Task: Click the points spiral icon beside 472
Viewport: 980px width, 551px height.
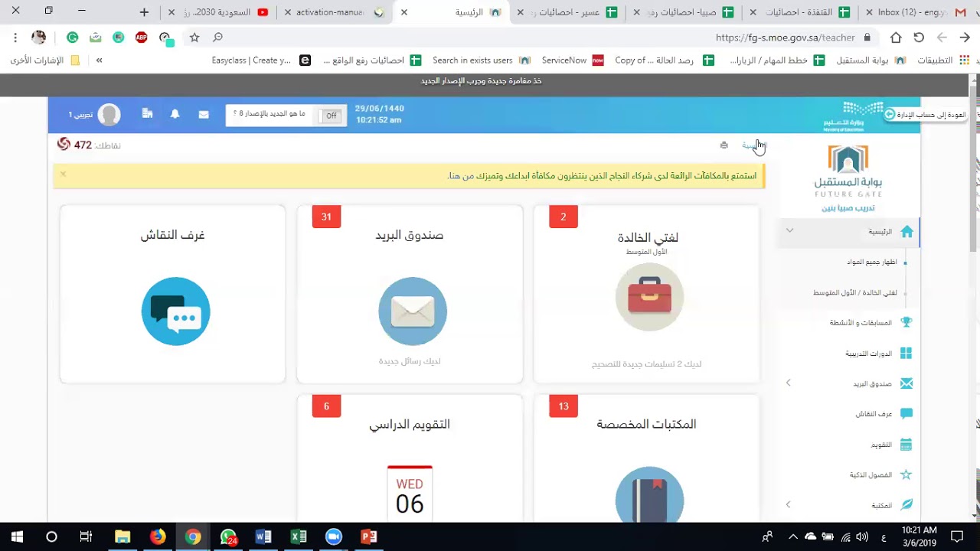Action: coord(64,144)
